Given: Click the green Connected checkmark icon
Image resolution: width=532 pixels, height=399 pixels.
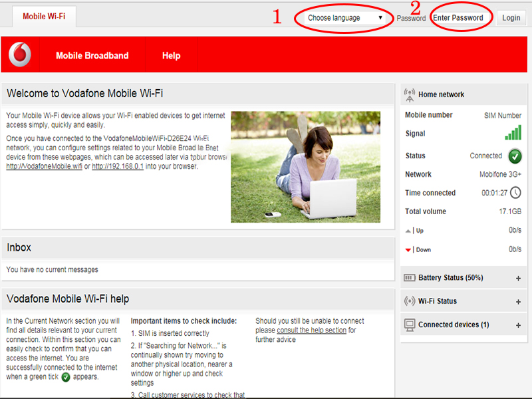Looking at the screenshot, I should click(515, 156).
